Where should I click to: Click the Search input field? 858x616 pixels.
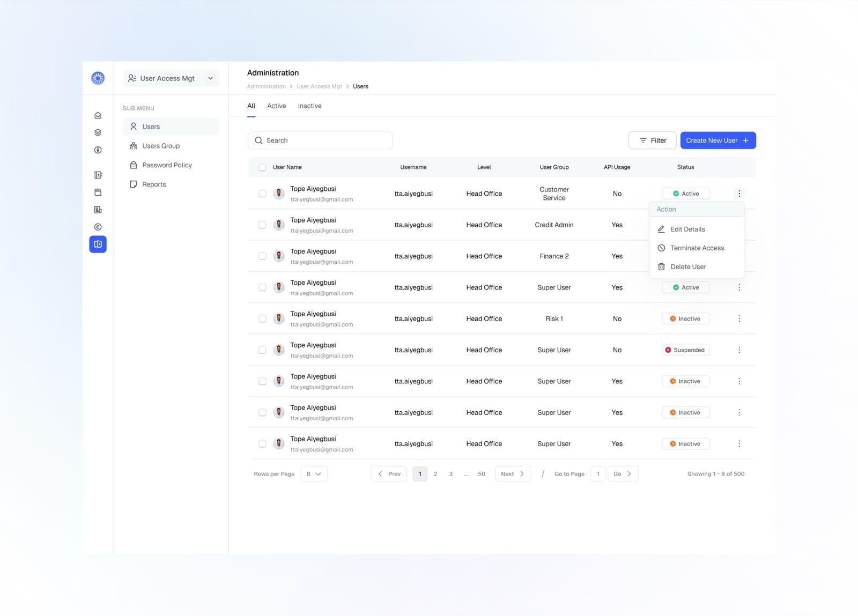pyautogui.click(x=320, y=140)
